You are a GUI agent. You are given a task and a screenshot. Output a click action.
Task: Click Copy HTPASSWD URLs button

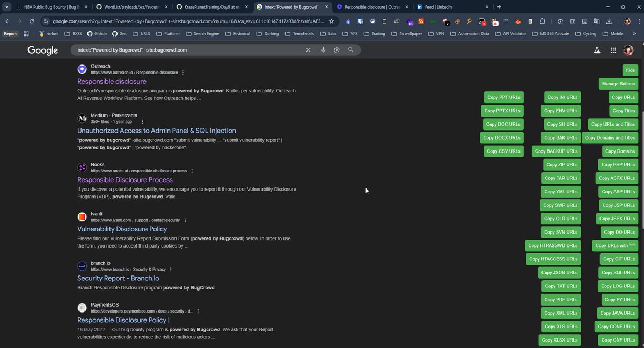[553, 245]
